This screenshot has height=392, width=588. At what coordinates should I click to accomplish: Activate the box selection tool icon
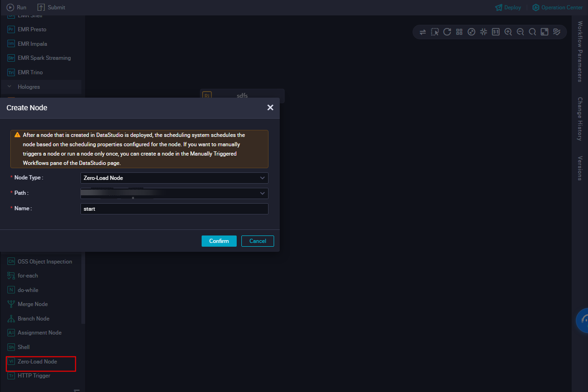point(435,32)
